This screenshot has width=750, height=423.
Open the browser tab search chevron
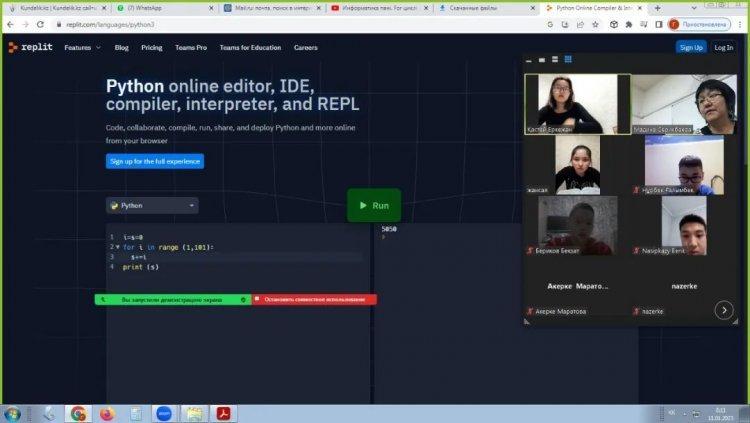click(694, 8)
